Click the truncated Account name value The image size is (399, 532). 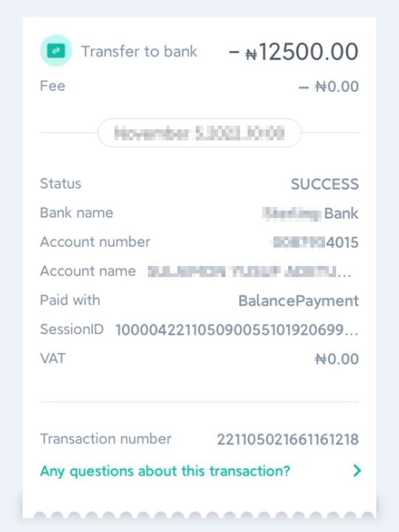coord(250,271)
